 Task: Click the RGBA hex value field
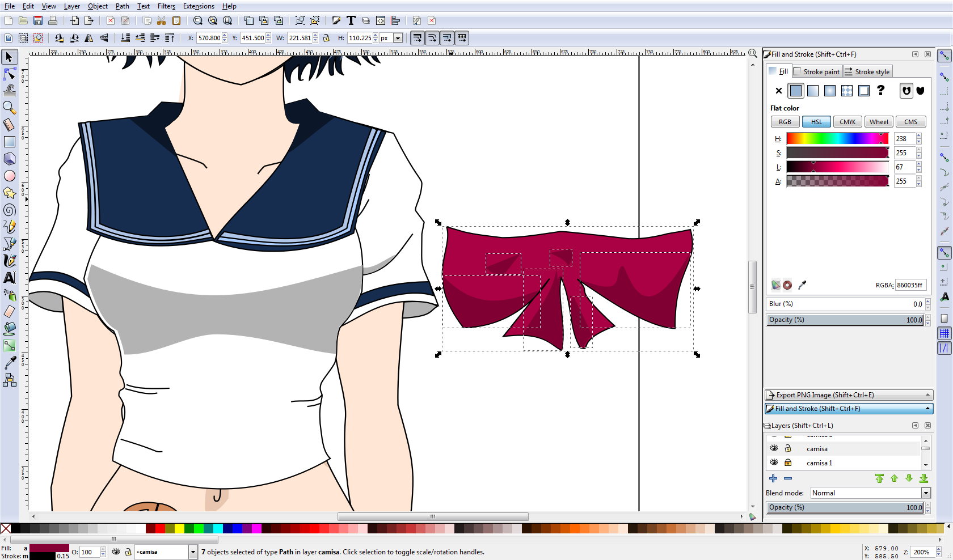click(x=911, y=285)
